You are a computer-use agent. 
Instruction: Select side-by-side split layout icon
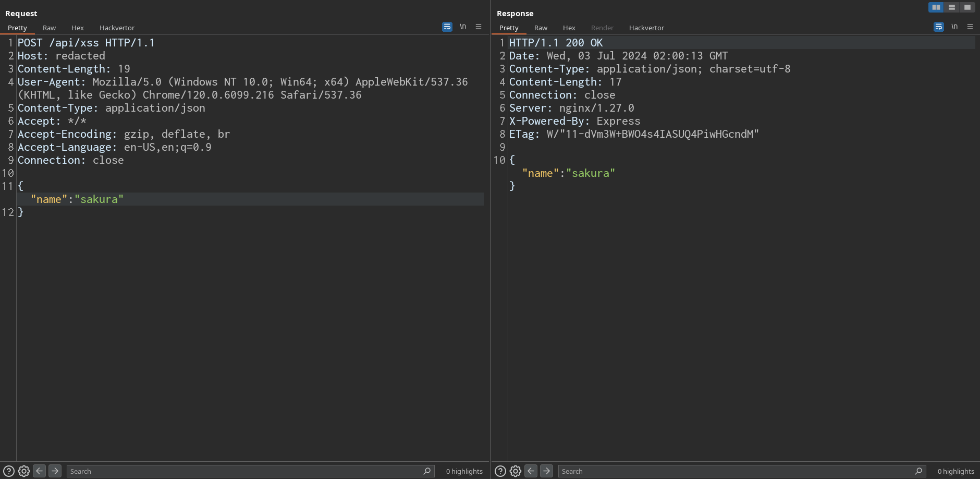pyautogui.click(x=936, y=7)
